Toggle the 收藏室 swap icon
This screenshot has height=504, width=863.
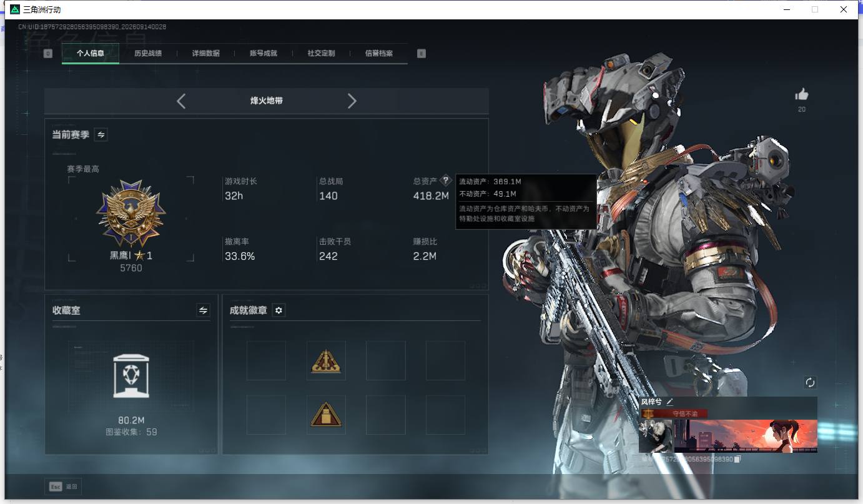click(203, 310)
